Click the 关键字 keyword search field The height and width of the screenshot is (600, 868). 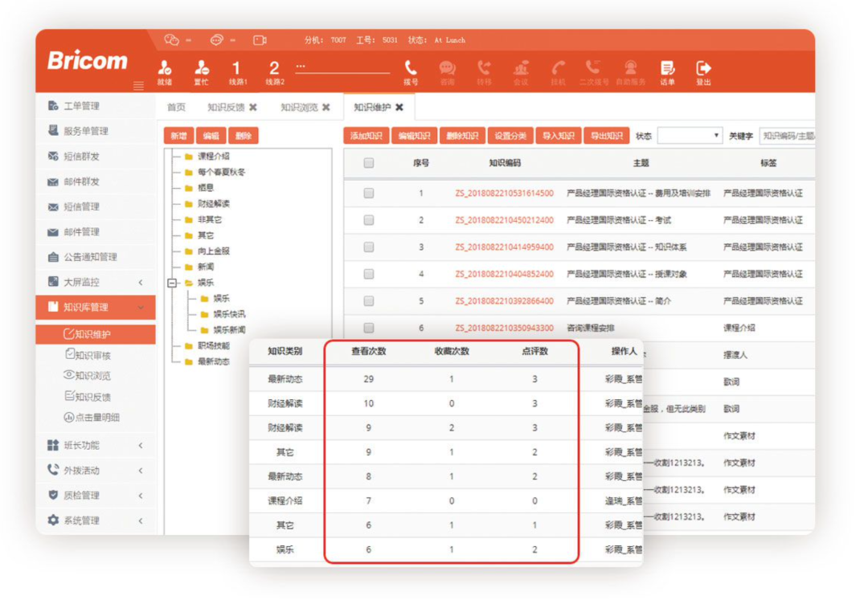tap(788, 136)
